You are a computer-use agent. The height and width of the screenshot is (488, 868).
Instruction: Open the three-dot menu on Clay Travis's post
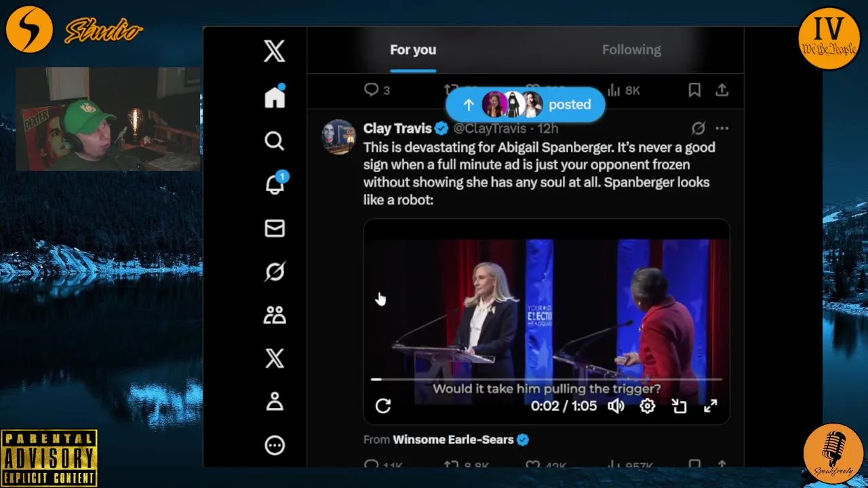(722, 128)
